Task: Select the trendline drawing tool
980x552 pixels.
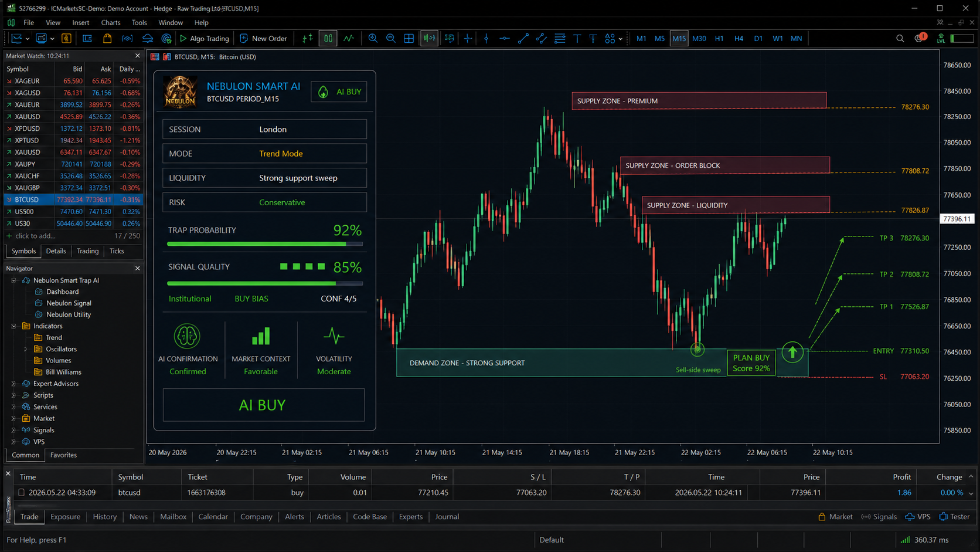Action: (523, 39)
